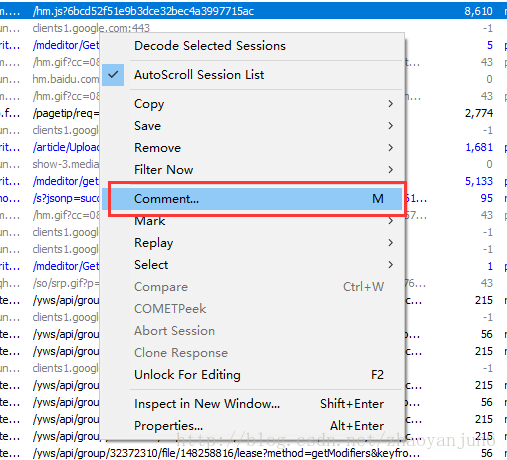Choose Unlock For Editing

pyautogui.click(x=187, y=375)
